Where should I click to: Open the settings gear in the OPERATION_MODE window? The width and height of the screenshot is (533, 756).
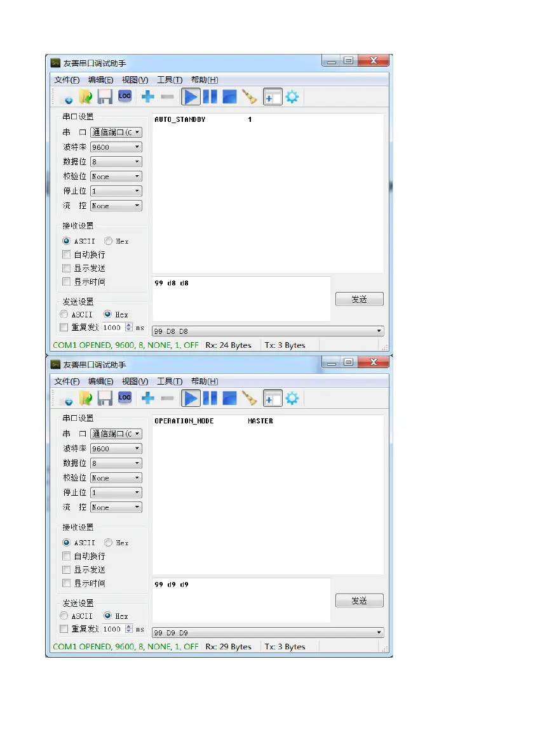tap(292, 398)
